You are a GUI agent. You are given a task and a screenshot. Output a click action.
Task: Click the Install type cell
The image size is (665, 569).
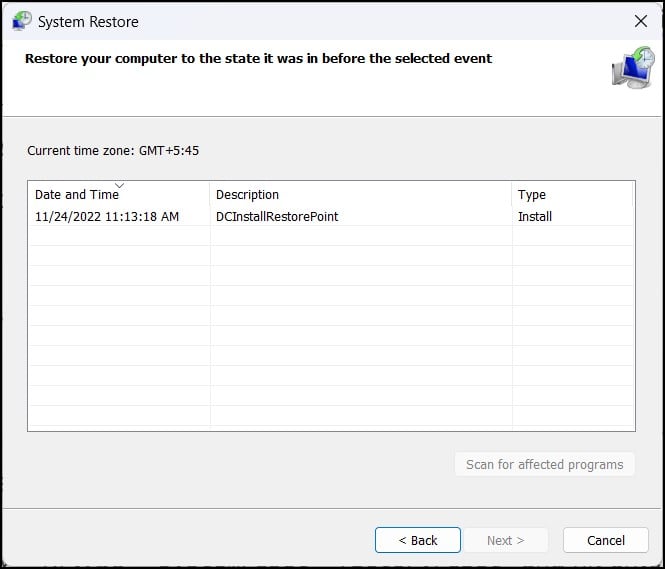coord(535,216)
